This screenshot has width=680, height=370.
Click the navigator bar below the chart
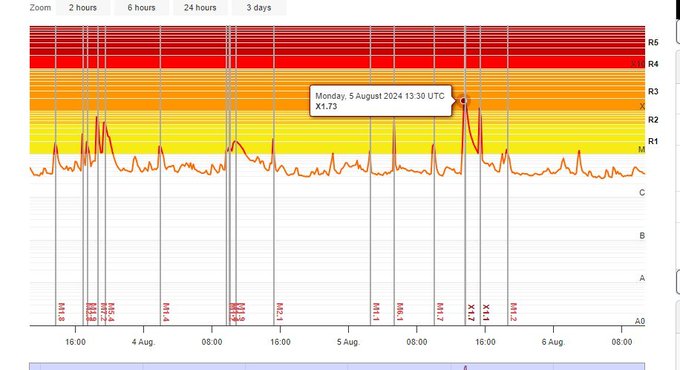point(337,367)
